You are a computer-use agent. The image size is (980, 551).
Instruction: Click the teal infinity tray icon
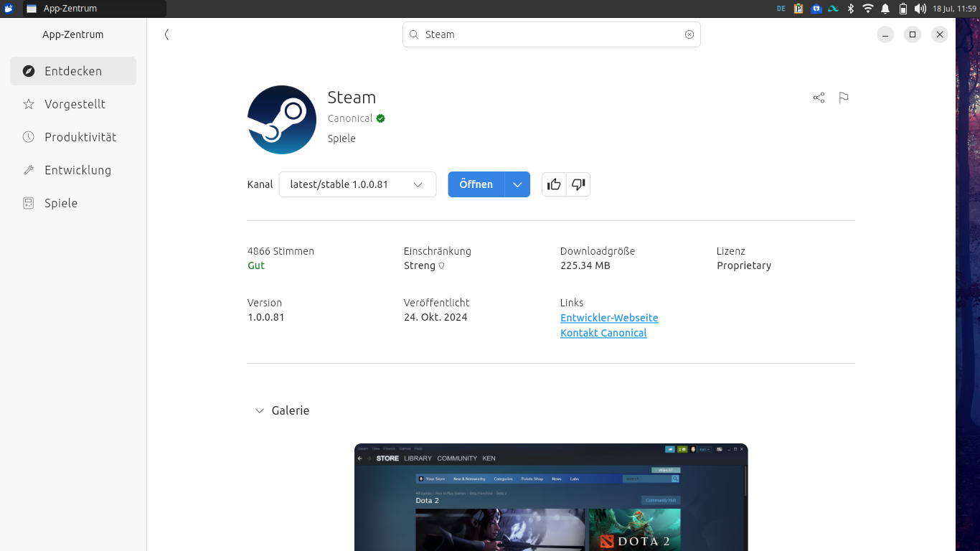tap(834, 9)
